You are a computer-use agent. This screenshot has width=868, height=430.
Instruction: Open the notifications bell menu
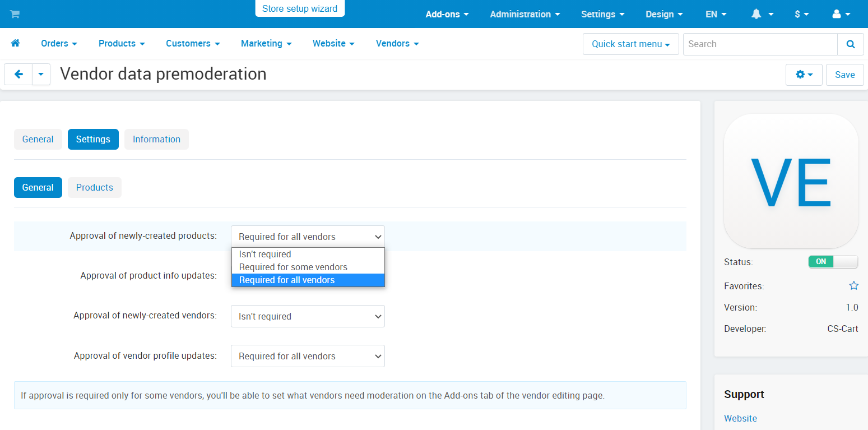pyautogui.click(x=762, y=14)
